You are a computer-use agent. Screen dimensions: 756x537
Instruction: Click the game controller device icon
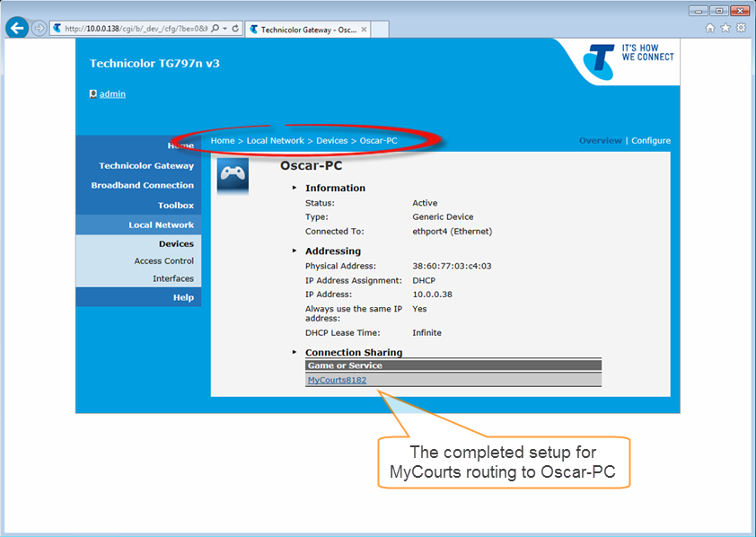pos(233,174)
